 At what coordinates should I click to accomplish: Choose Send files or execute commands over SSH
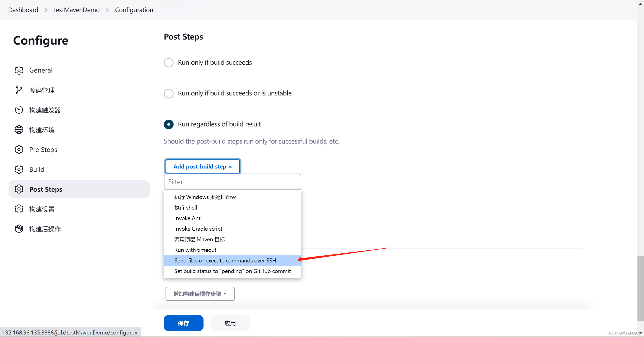tap(232, 260)
